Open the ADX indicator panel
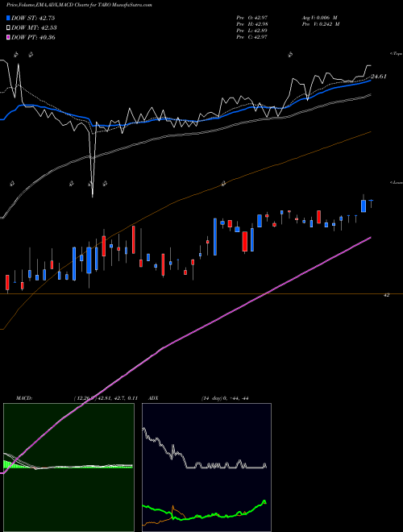This screenshot has height=532, width=403. (206, 468)
